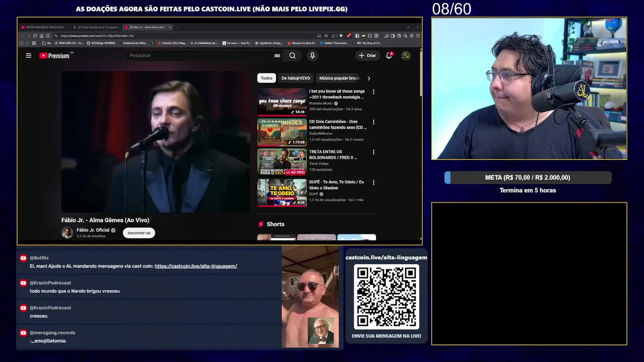Viewport: 644px width, 362px height.
Task: Open the IAs bookmarks folder
Action: pyautogui.click(x=47, y=43)
